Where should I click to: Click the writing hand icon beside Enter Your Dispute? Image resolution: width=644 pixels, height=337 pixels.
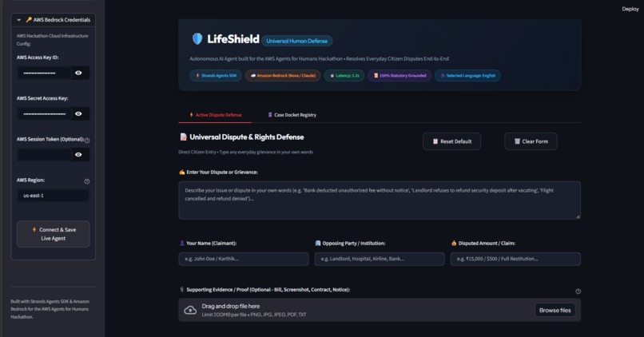point(182,172)
